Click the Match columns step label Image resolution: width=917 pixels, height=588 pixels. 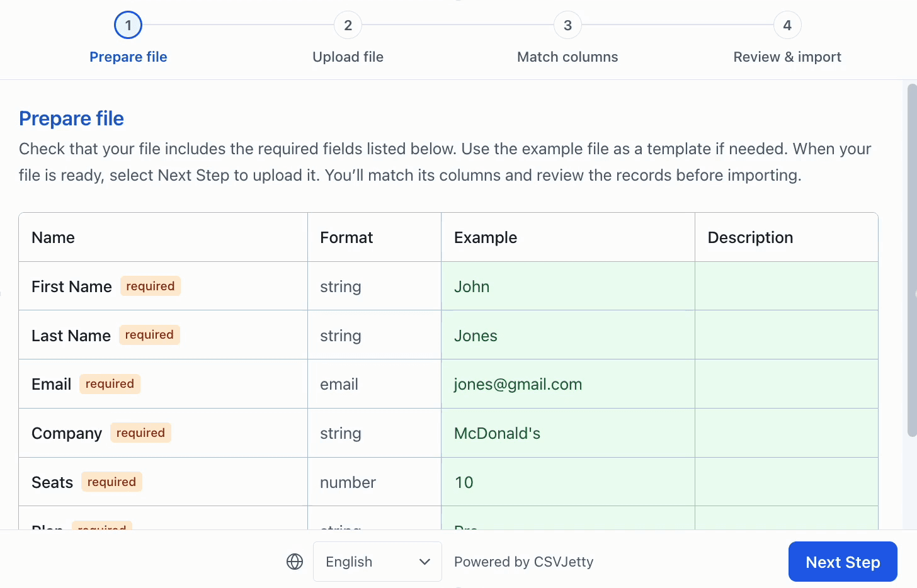tap(567, 57)
